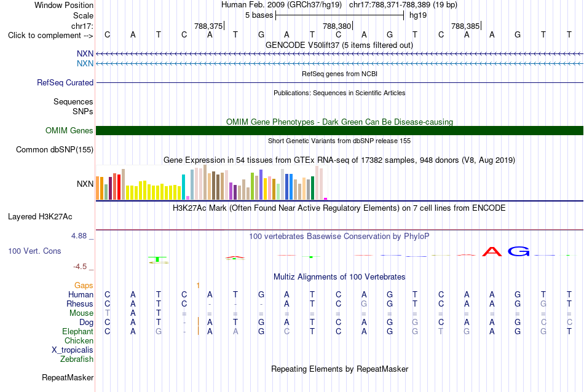Screen dimensions: 584x392
Task: Click the 788,375 coordinate marker
Action: point(208,26)
